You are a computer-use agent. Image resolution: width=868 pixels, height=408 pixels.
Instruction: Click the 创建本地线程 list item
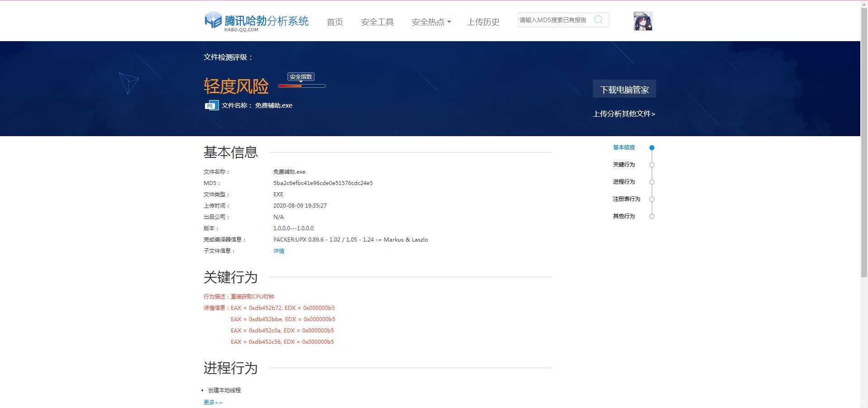pyautogui.click(x=224, y=390)
